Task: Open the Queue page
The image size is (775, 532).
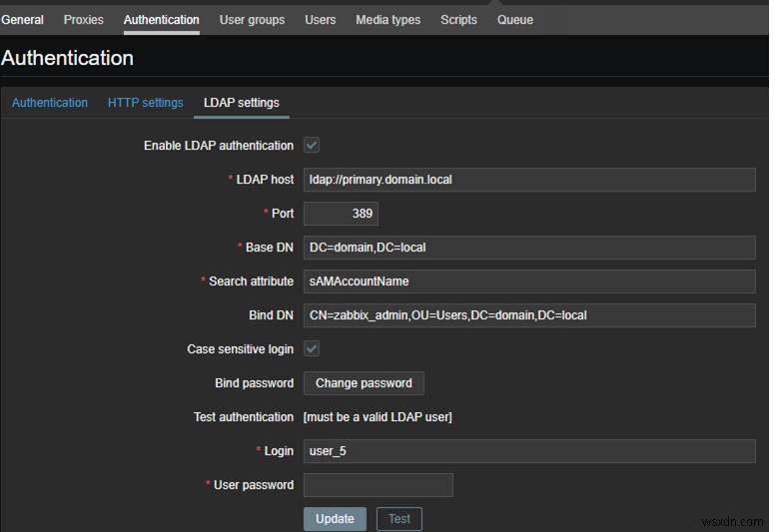Action: pos(515,20)
